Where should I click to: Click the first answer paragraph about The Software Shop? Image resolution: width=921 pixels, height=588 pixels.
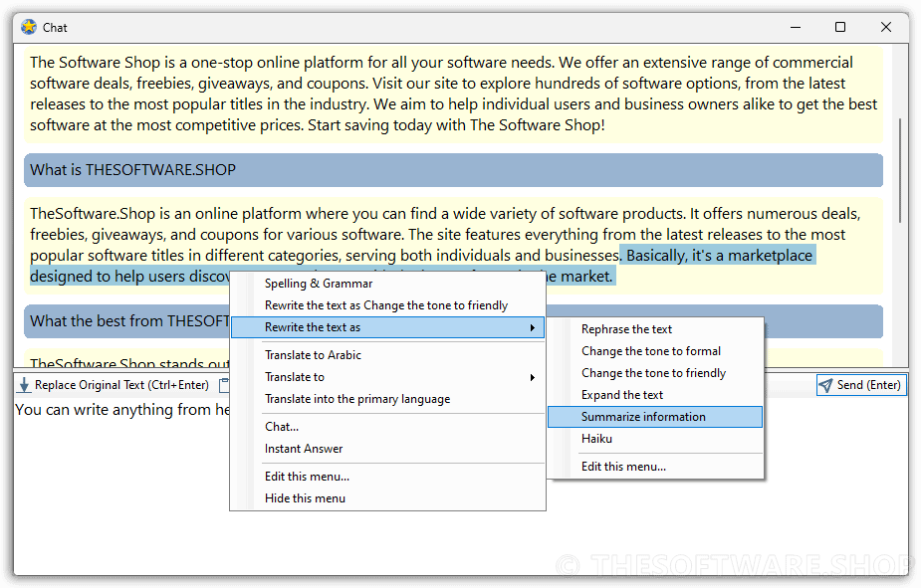453,94
